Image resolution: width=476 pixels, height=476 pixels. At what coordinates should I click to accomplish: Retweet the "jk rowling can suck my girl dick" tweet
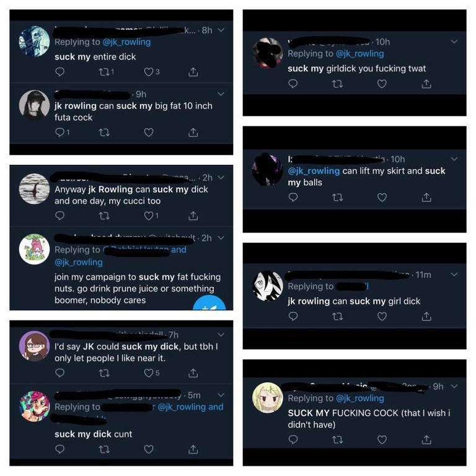click(x=338, y=317)
